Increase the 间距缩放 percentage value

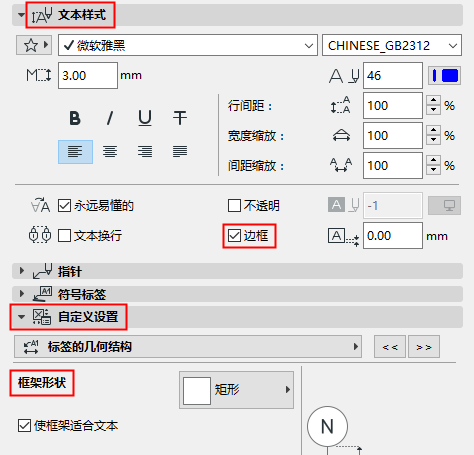[x=433, y=160]
